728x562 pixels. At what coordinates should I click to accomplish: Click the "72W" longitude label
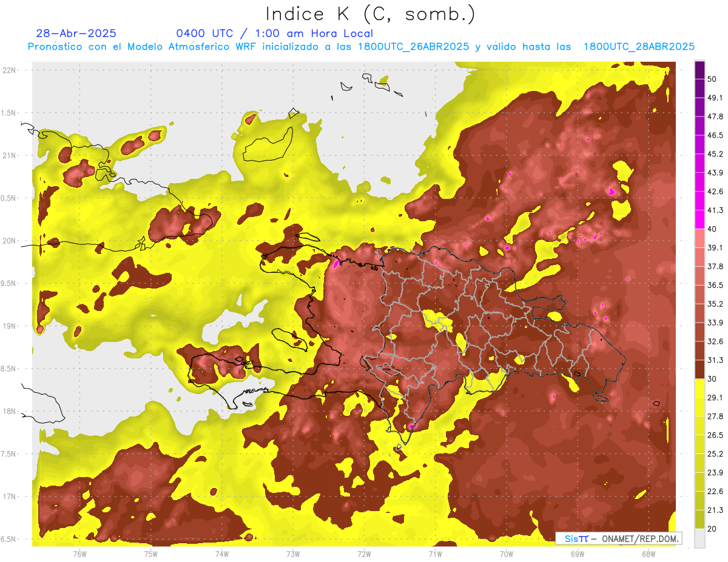pos(364,554)
